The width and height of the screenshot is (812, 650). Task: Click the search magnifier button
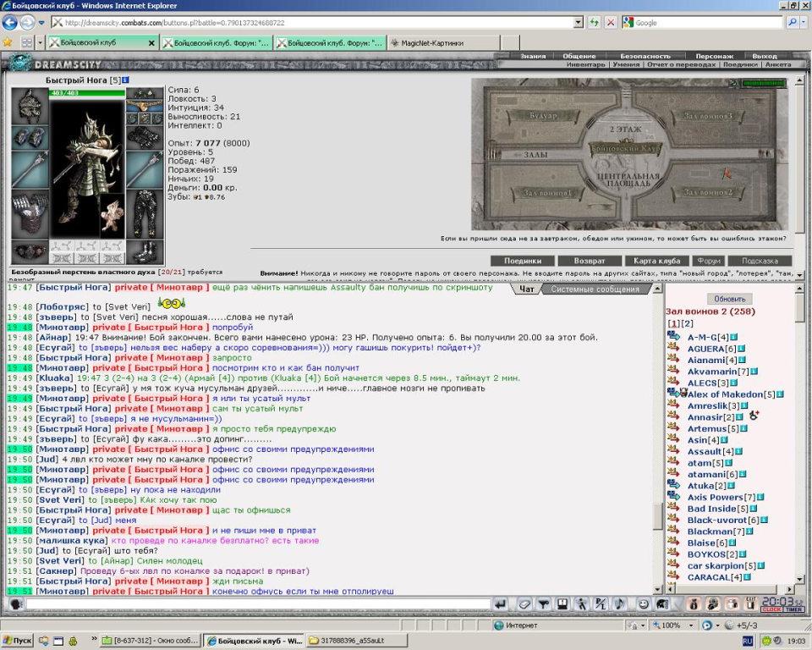tap(793, 22)
